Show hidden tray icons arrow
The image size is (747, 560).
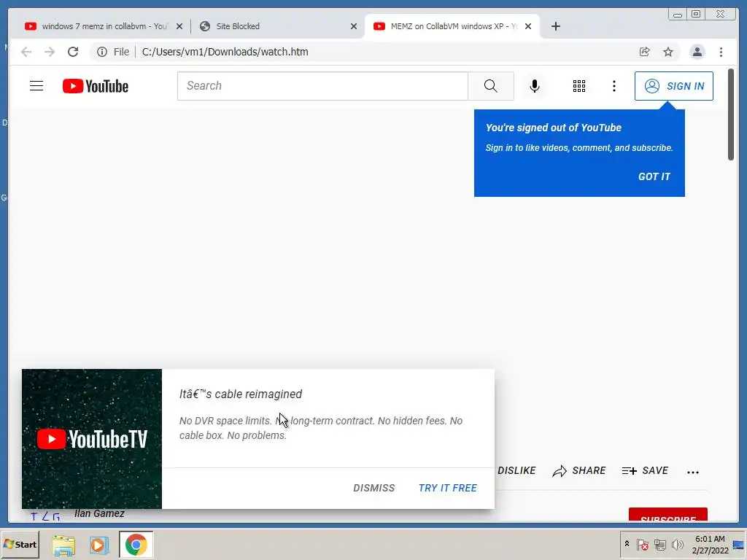pyautogui.click(x=627, y=544)
